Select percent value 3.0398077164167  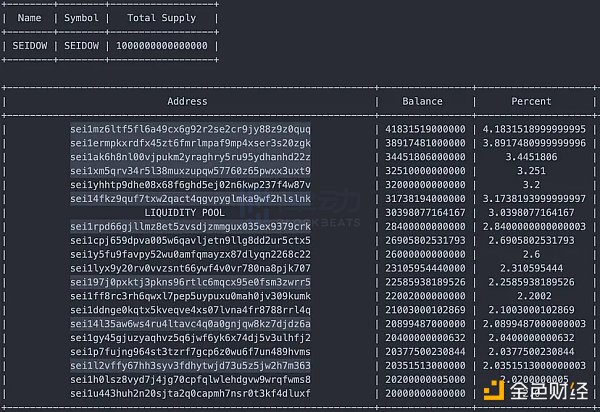pos(532,213)
